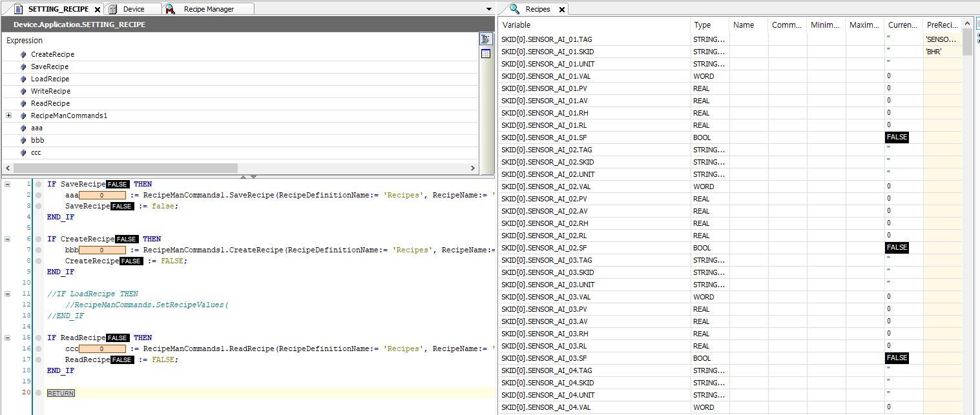
Task: Open the Device tab
Action: click(134, 9)
